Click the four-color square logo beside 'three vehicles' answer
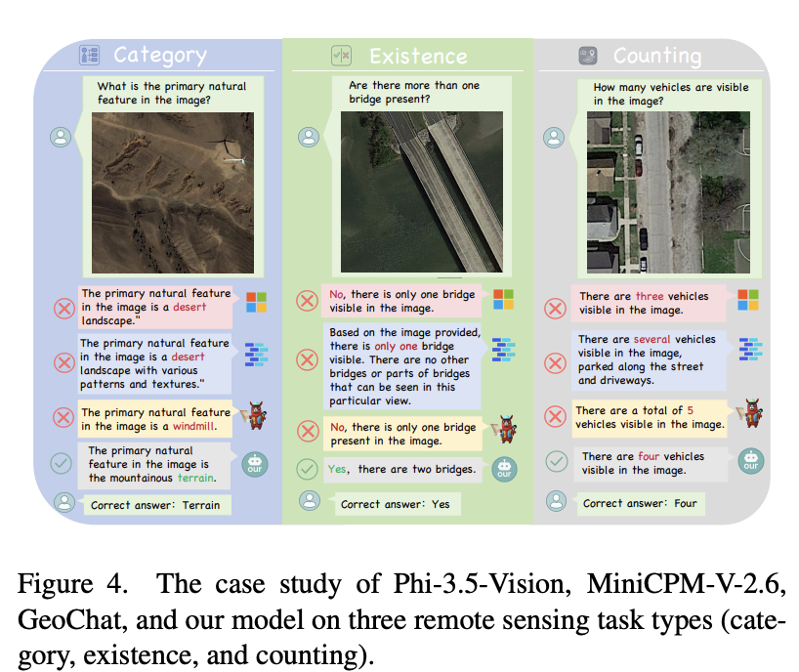The height and width of the screenshot is (672, 799). click(x=748, y=300)
